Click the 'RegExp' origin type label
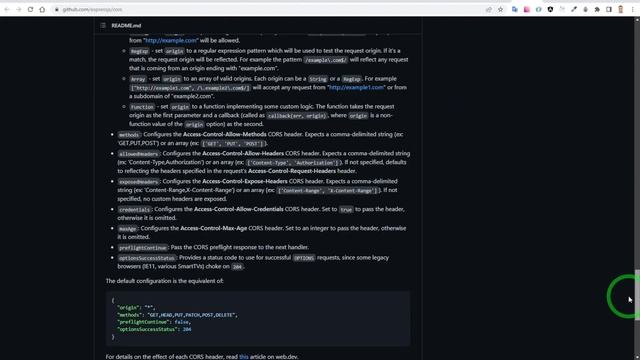Image resolution: width=640 pixels, height=360 pixels. click(139, 51)
